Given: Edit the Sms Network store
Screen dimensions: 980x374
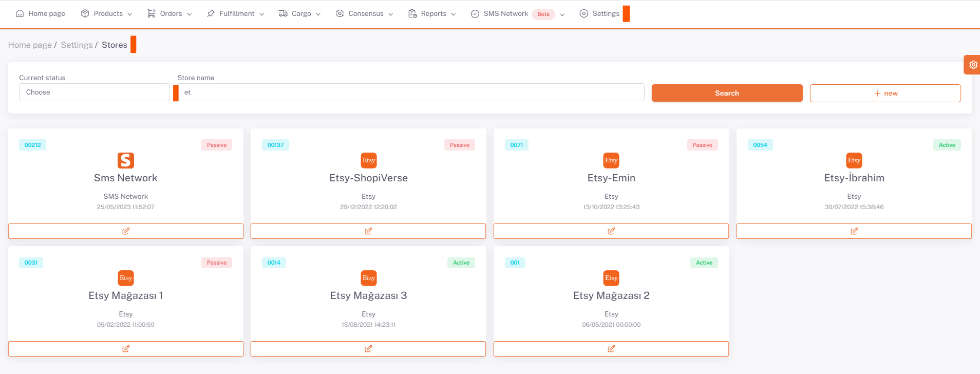Looking at the screenshot, I should tap(126, 231).
